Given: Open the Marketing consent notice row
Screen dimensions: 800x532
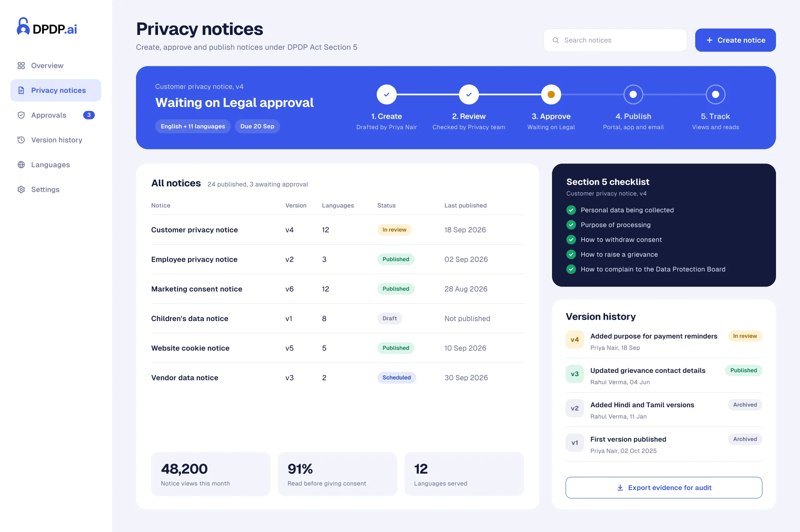Looking at the screenshot, I should pyautogui.click(x=338, y=289).
